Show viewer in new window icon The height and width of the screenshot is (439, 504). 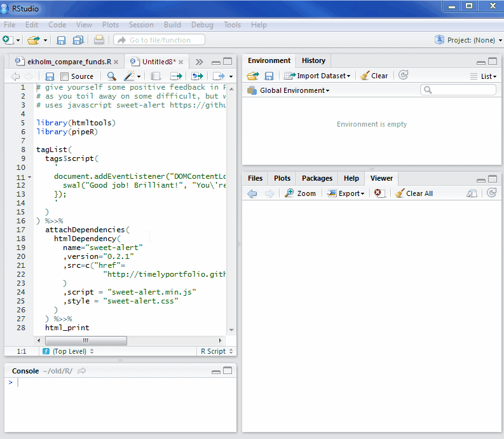[x=472, y=193]
